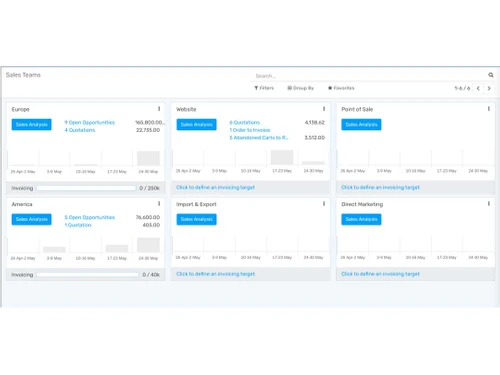
Task: Click the 3-9 May bar in America chart
Action: coord(54,250)
